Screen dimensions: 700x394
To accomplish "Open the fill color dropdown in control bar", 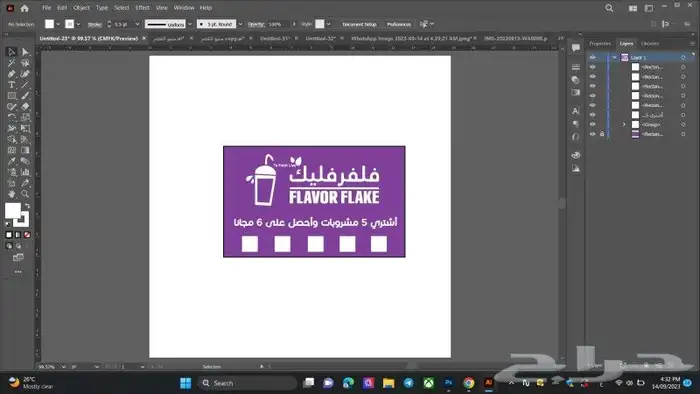I will pyautogui.click(x=58, y=24).
